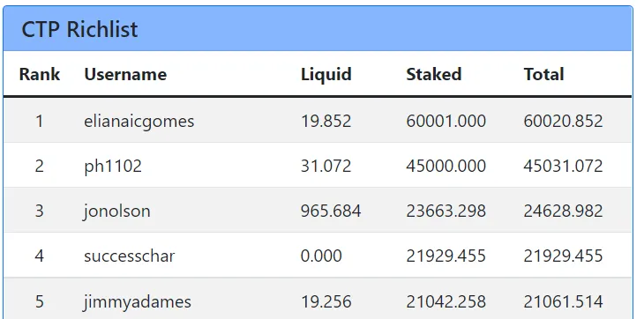This screenshot has height=319, width=644.
Task: Select liquid value 0.000
Action: [321, 256]
